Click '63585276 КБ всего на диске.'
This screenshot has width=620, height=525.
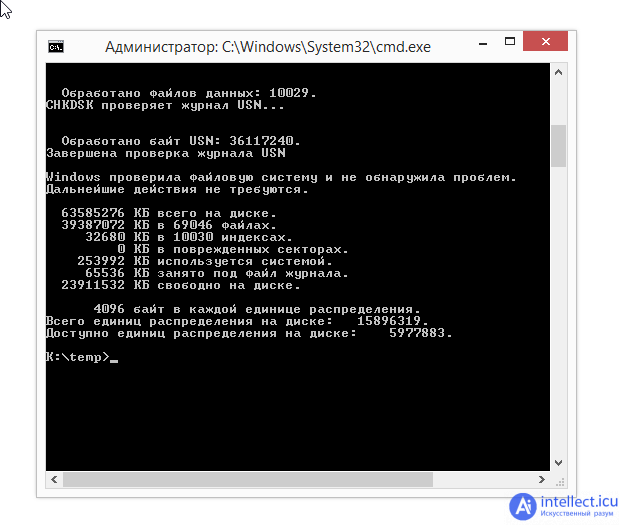coord(169,213)
